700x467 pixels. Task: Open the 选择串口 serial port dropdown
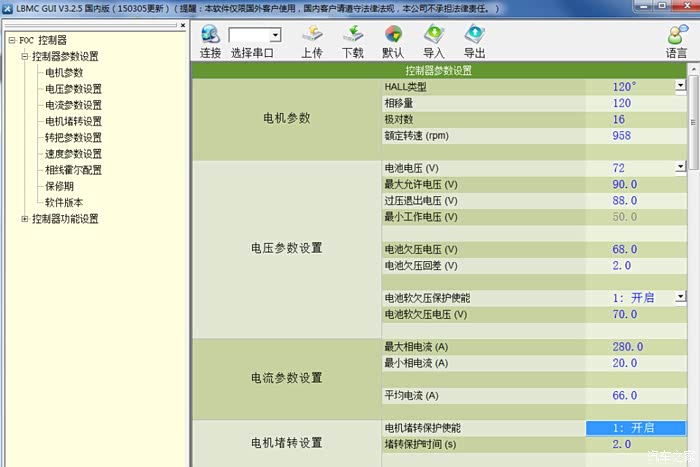(274, 35)
